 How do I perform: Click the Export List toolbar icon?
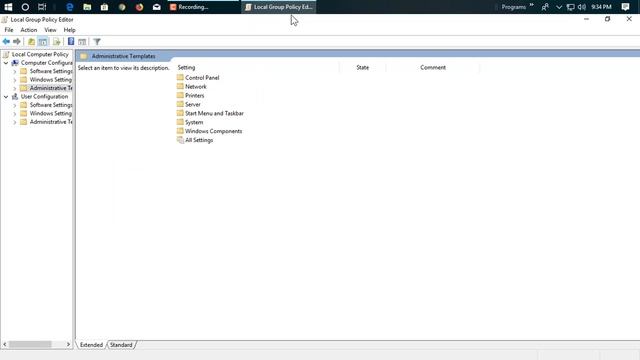[x=57, y=42]
